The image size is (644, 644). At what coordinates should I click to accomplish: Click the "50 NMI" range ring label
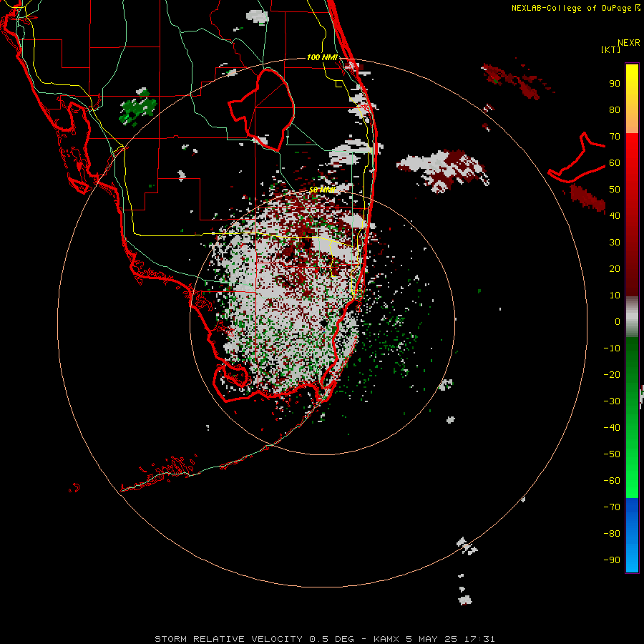point(322,190)
